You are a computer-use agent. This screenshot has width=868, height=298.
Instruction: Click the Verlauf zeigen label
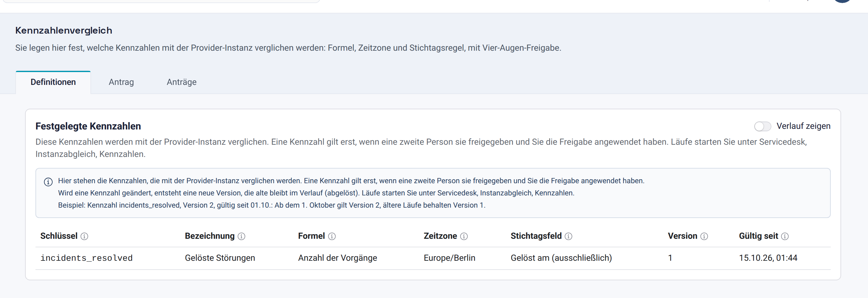(803, 126)
